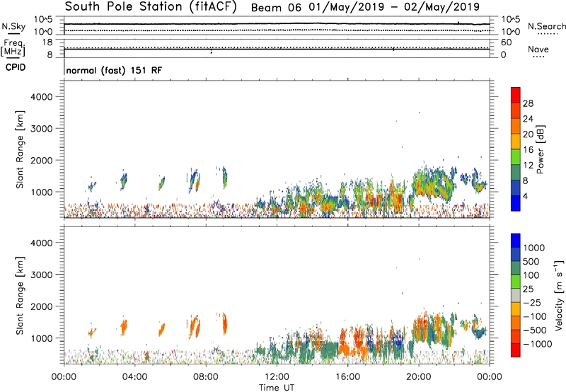566x392 pixels.
Task: Pick the gray -25 to 25 velocity segment
Action: coord(516,295)
